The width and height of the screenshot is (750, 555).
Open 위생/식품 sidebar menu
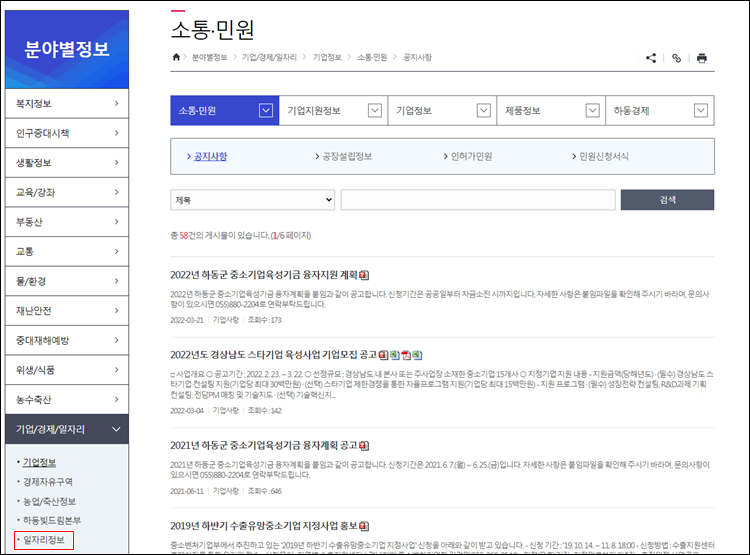(67, 370)
